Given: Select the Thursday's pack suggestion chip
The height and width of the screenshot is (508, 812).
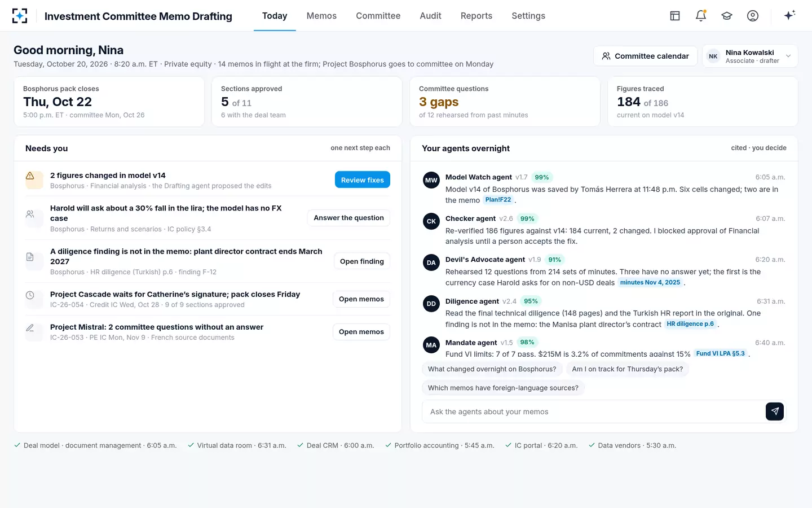Looking at the screenshot, I should point(628,369).
